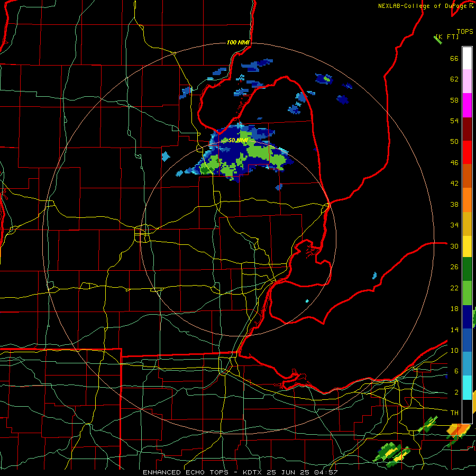The width and height of the screenshot is (476, 476).
Task: Click the magenta legend swatch
Action: tap(467, 105)
